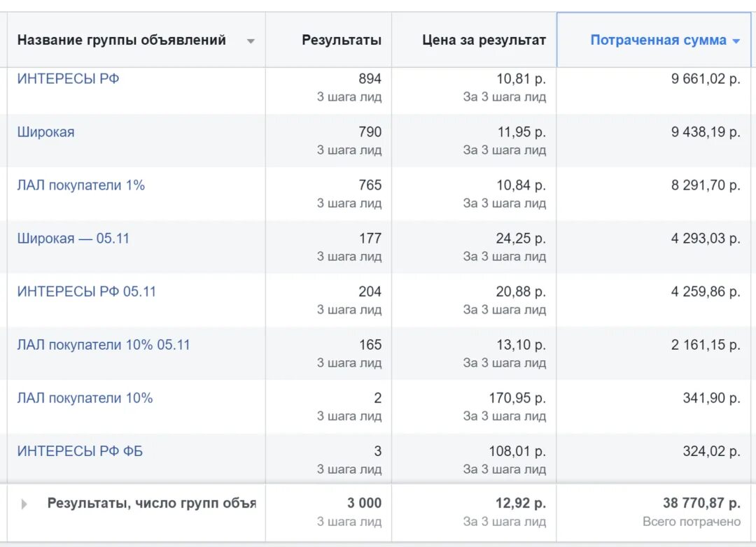Click the ИНТЕРЕСЫ РФ ФБ ad set link
Viewport: 756px width, 547px height.
(80, 451)
